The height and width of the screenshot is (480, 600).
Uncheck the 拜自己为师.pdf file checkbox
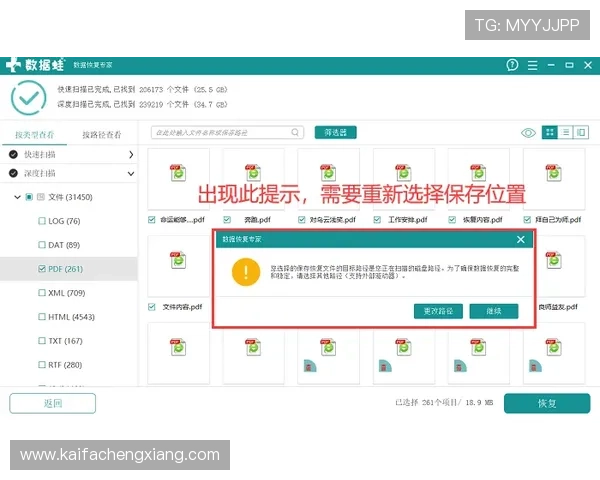[x=527, y=220]
